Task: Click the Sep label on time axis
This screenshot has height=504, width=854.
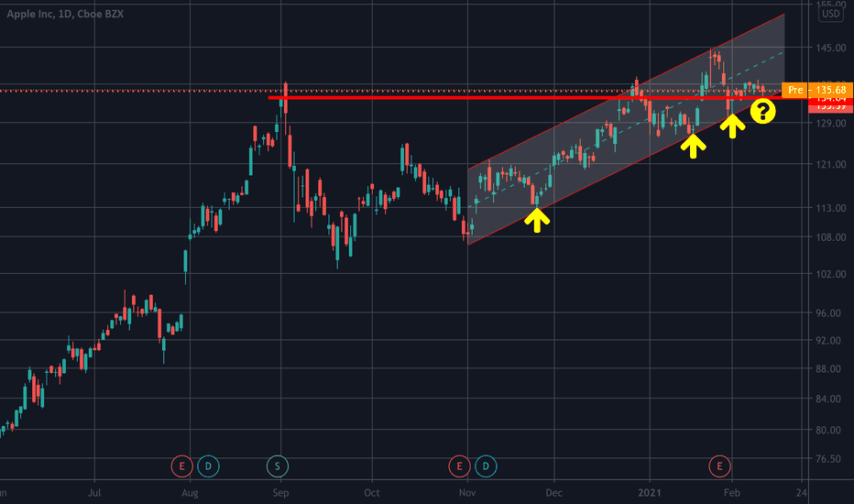Action: (280, 493)
